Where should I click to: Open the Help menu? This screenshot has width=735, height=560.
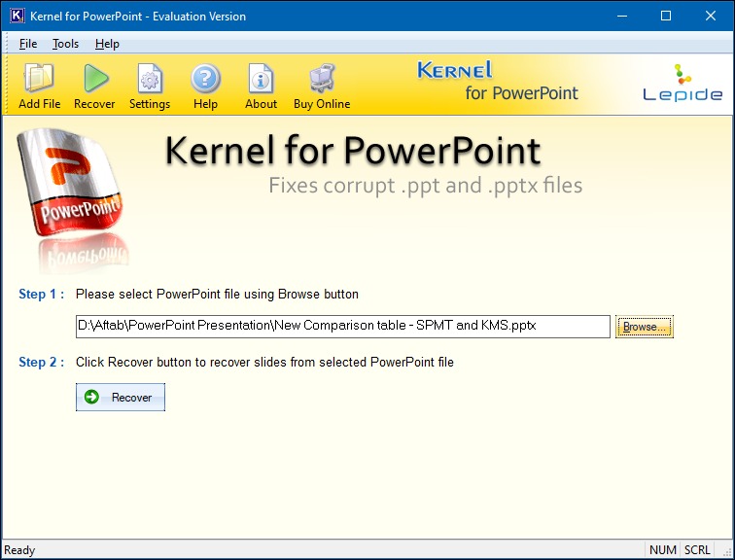click(x=107, y=44)
